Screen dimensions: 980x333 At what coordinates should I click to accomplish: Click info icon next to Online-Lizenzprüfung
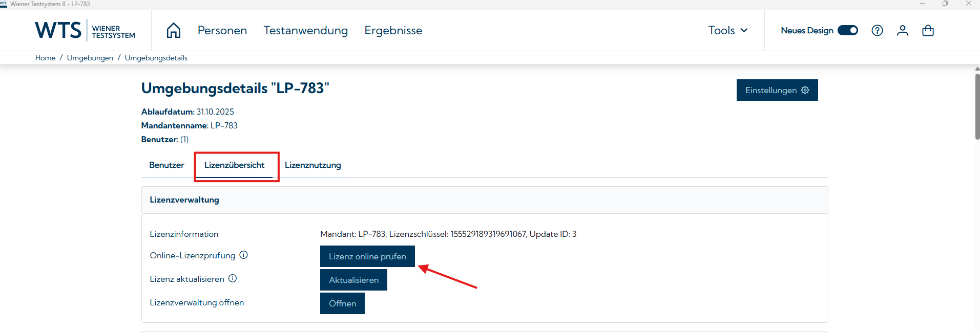(x=244, y=255)
